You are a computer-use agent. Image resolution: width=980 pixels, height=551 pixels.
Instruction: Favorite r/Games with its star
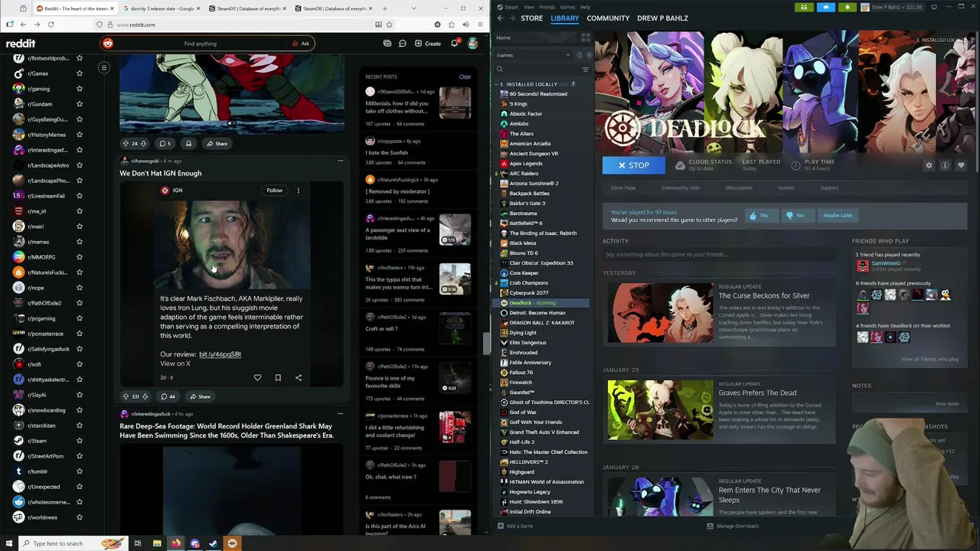pos(79,73)
